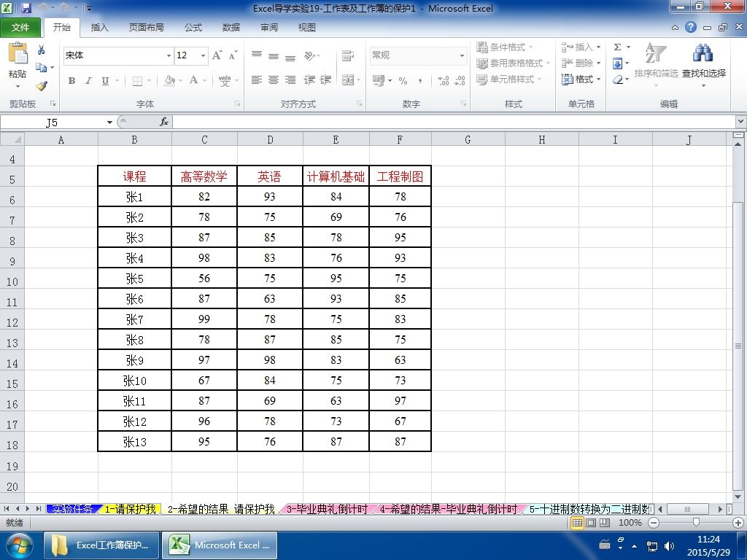Toggle Italic formatting
The image size is (747, 560).
click(x=88, y=81)
